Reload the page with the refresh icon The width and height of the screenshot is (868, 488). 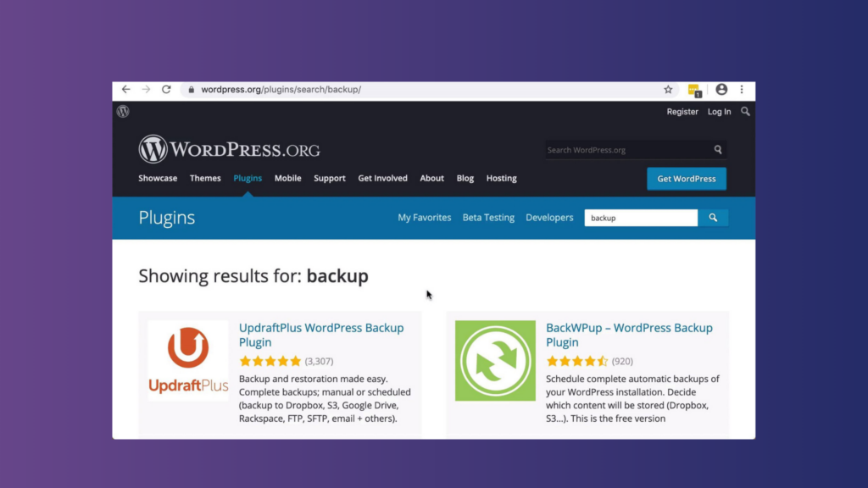166,89
